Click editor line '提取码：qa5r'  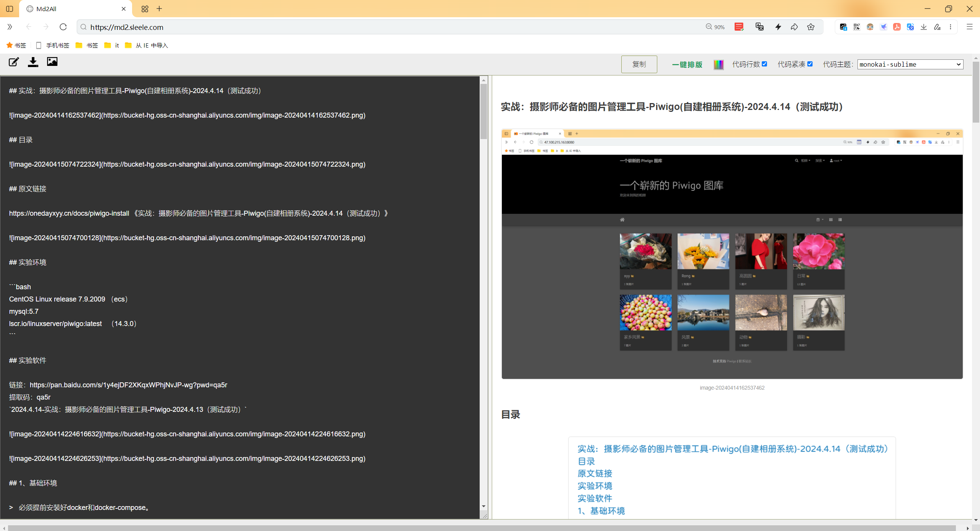30,397
